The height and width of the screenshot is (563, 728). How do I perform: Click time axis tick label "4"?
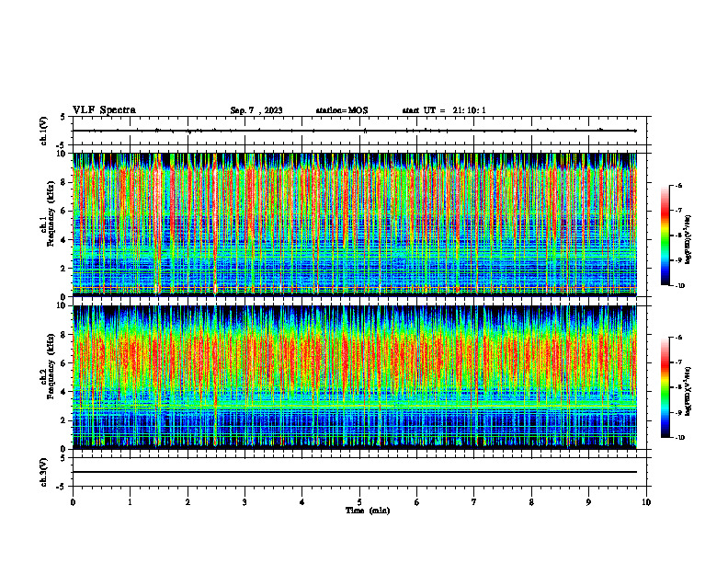coord(302,502)
